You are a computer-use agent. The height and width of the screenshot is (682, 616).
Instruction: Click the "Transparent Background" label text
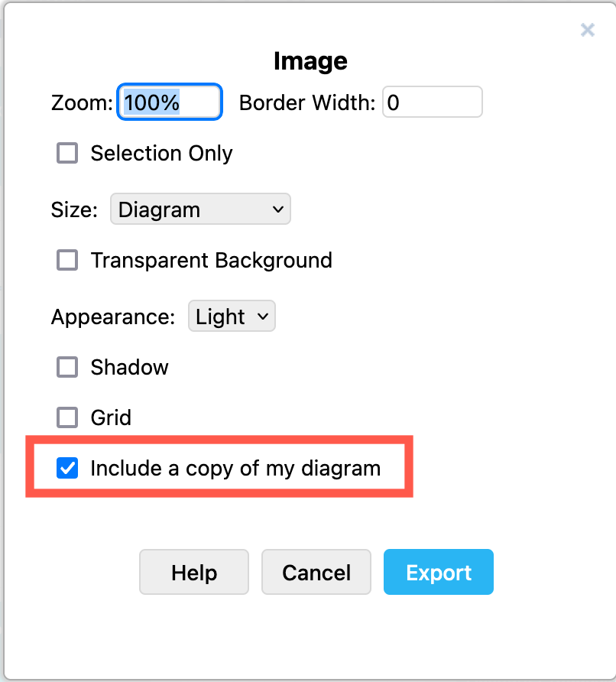tap(211, 260)
